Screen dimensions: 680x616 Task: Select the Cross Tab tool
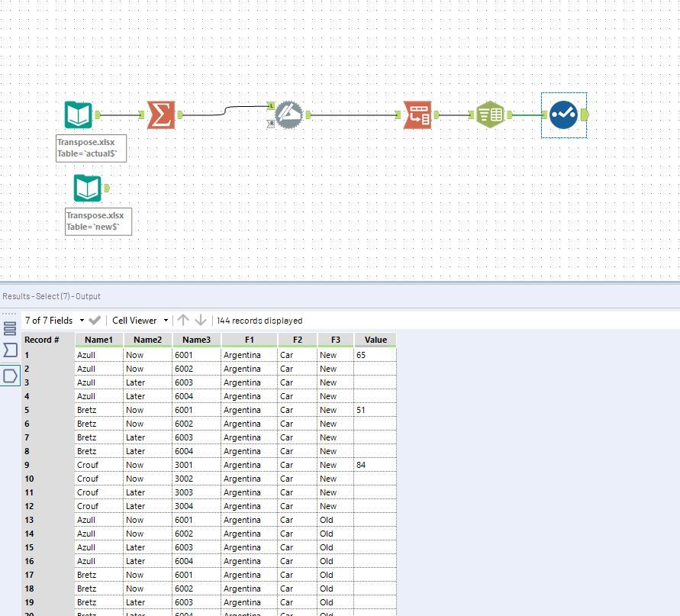(417, 115)
